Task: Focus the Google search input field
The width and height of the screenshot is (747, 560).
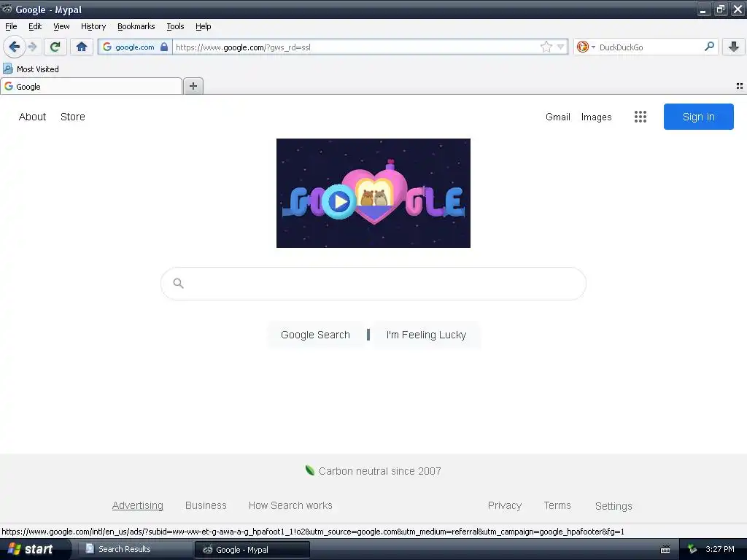Action: (x=373, y=284)
